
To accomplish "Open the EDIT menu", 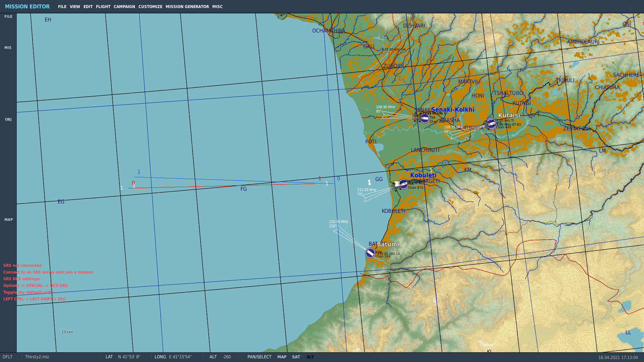I will pos(88,7).
